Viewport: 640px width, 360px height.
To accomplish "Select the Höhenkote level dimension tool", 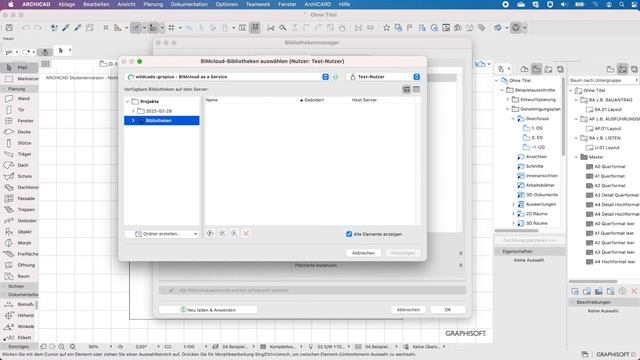I will [x=19, y=315].
